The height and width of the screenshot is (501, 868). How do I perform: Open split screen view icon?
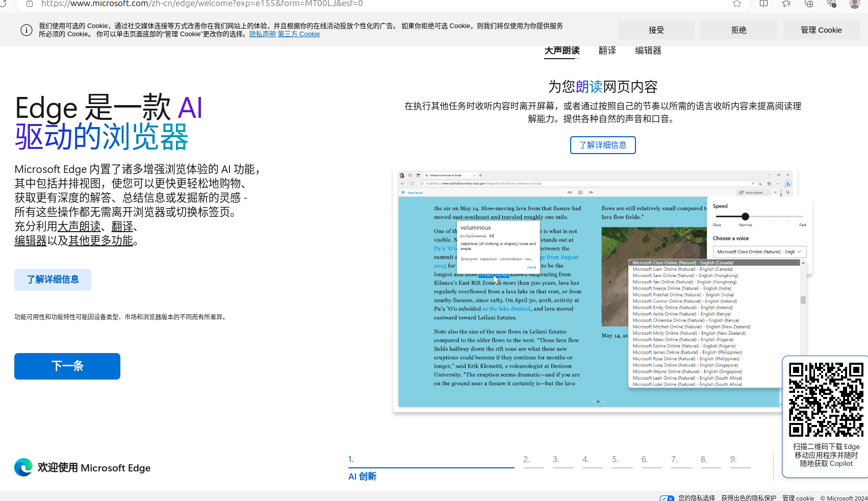coord(763,4)
